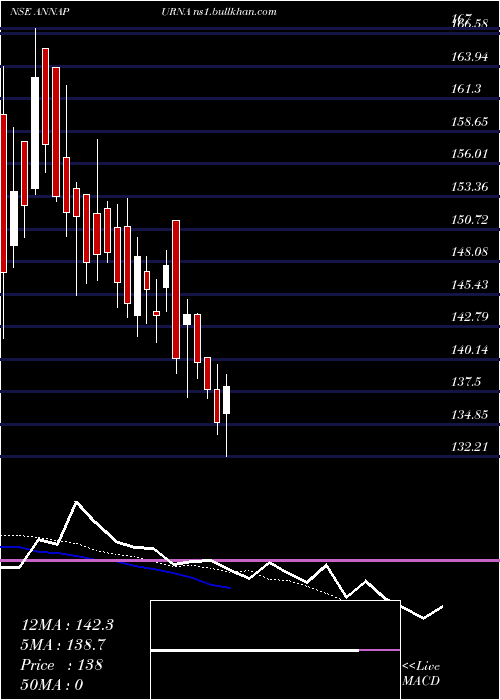The height and width of the screenshot is (700, 500).
Task: Click the 137.5 price axis label
Action: [466, 382]
